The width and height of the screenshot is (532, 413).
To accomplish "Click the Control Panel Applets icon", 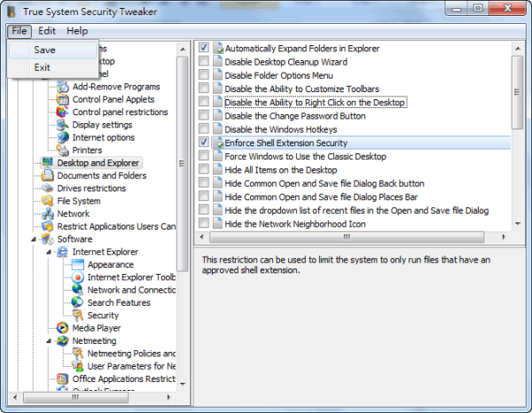I will [64, 100].
